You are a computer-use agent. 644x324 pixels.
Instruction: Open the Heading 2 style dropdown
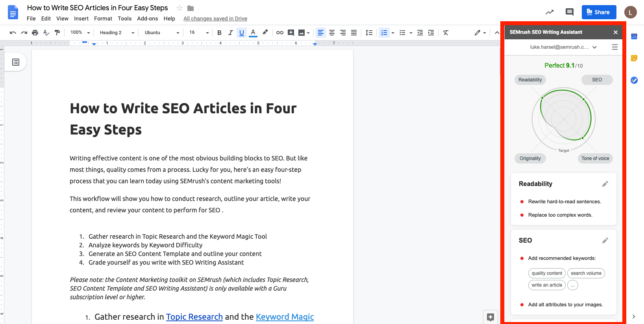[x=117, y=33]
